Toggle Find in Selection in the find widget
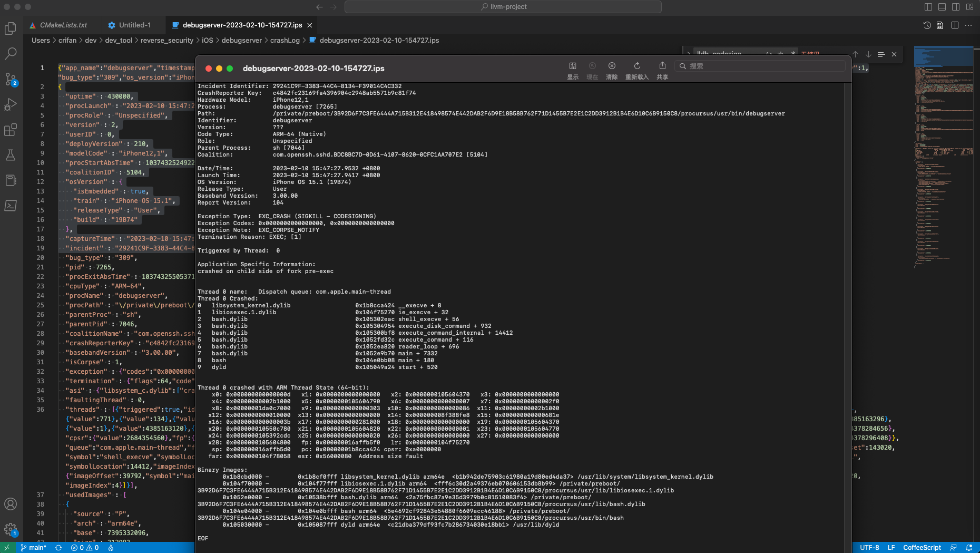This screenshot has height=553, width=980. coord(881,54)
